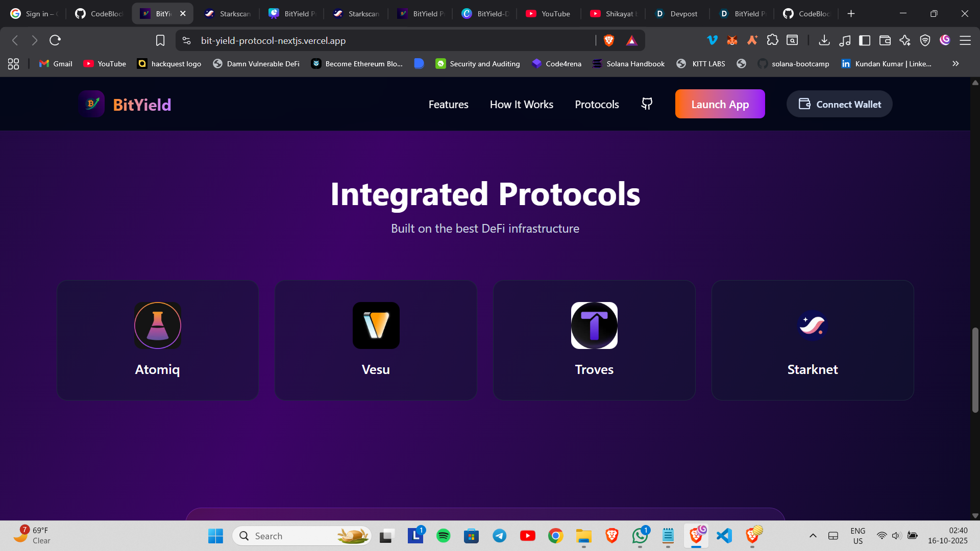Click the GitHub icon in navbar
The width and height of the screenshot is (980, 551).
pyautogui.click(x=647, y=104)
